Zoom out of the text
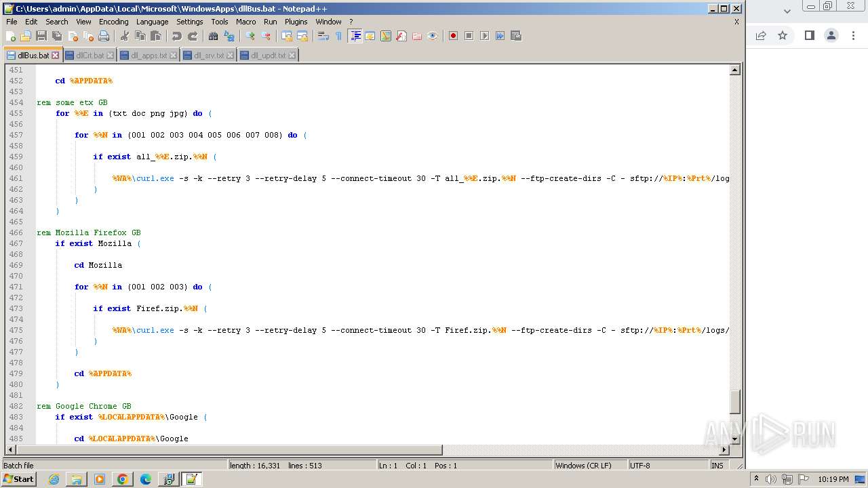 (x=266, y=36)
